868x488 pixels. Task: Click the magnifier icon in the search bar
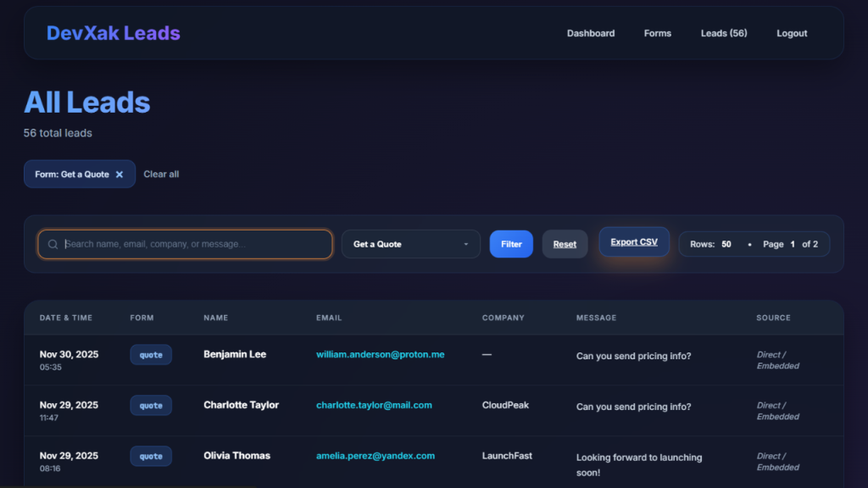(x=52, y=244)
